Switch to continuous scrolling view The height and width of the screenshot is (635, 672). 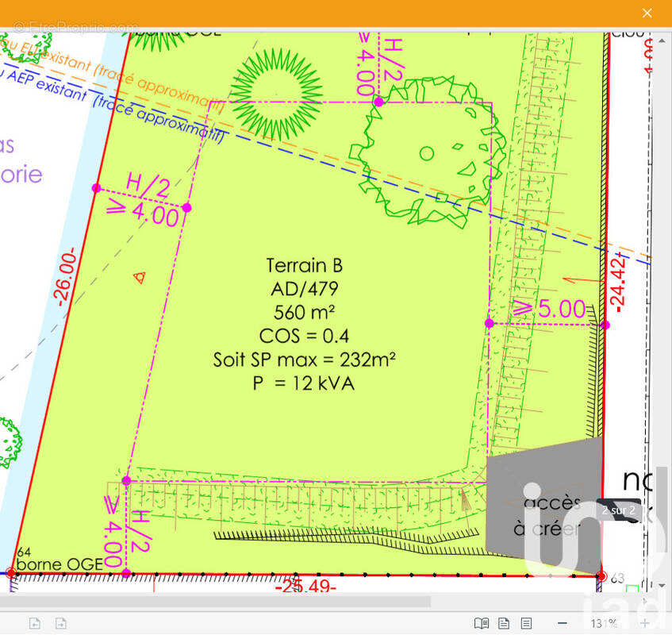point(526,623)
